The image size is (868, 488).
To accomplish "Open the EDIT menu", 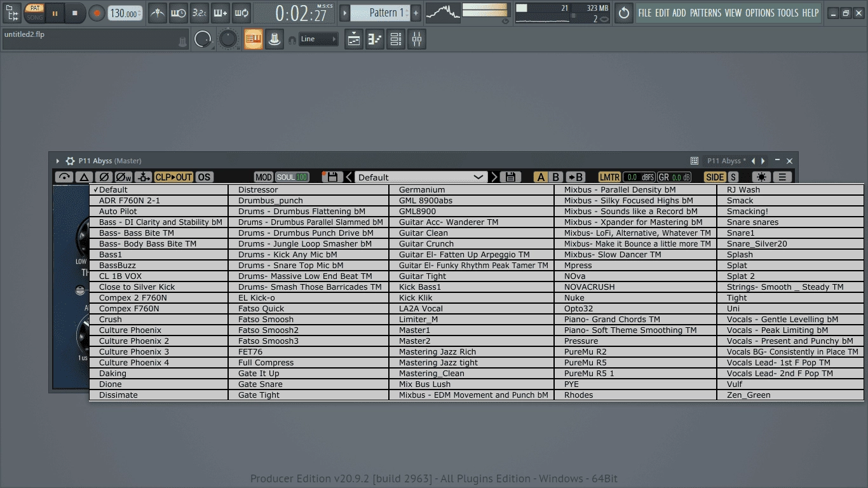I will (663, 13).
